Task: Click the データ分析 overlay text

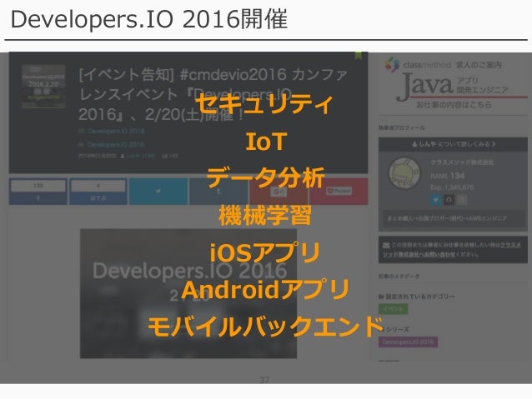Action: tap(265, 177)
